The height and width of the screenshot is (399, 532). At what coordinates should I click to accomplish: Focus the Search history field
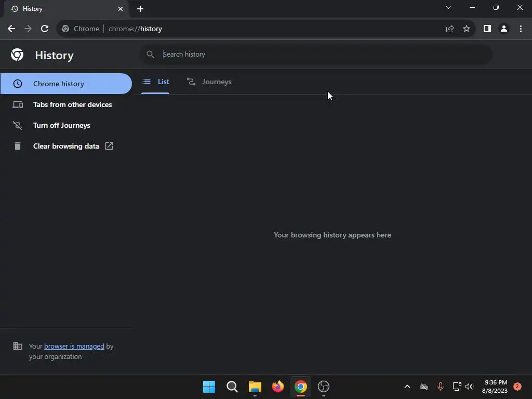click(x=315, y=54)
